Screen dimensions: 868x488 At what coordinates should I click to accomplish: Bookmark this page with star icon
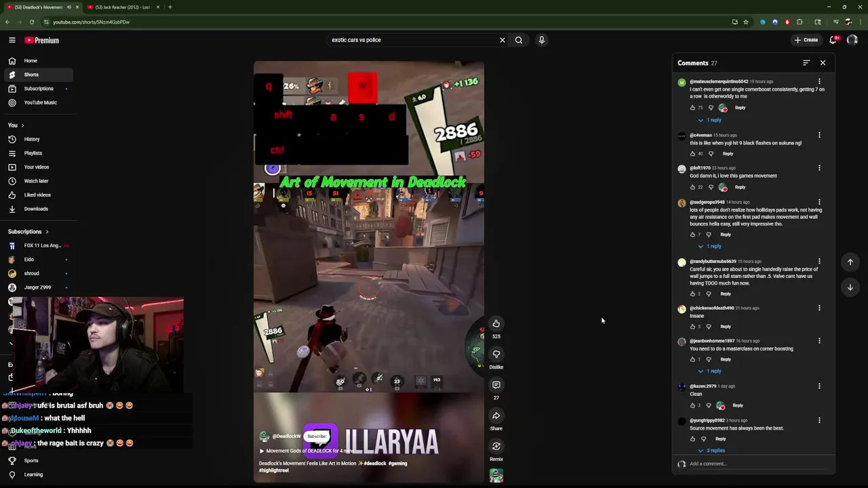click(x=746, y=22)
